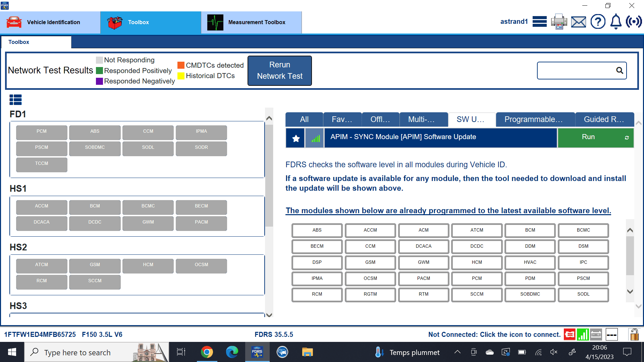The image size is (644, 362).
Task: Open File Explorer from taskbar
Action: (x=307, y=352)
